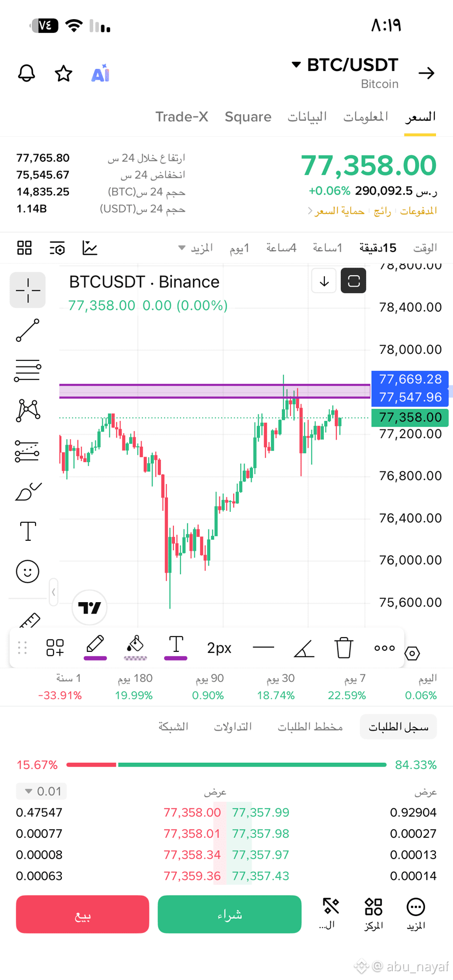Click the chart download arrow button

point(324,281)
